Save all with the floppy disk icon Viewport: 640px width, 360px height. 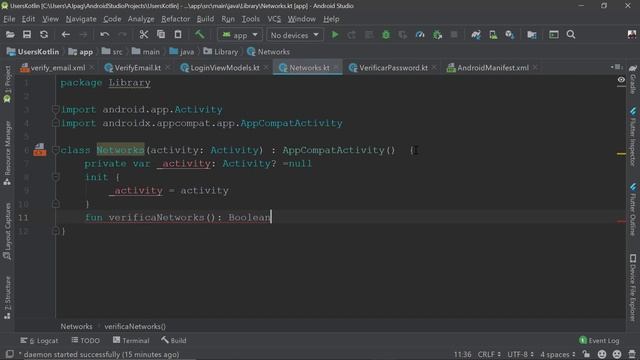pos(27,35)
